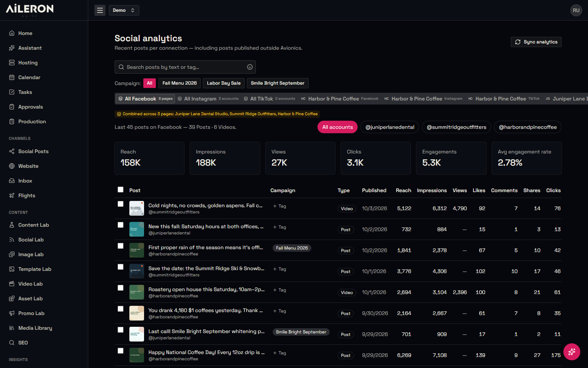Click the Social Lab feed icon

pos(12,240)
